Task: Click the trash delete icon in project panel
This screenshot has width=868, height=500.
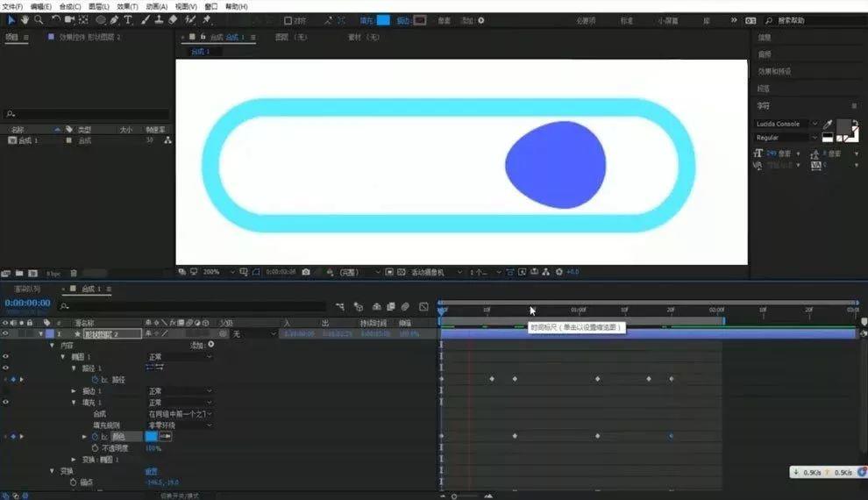Action: pos(73,273)
